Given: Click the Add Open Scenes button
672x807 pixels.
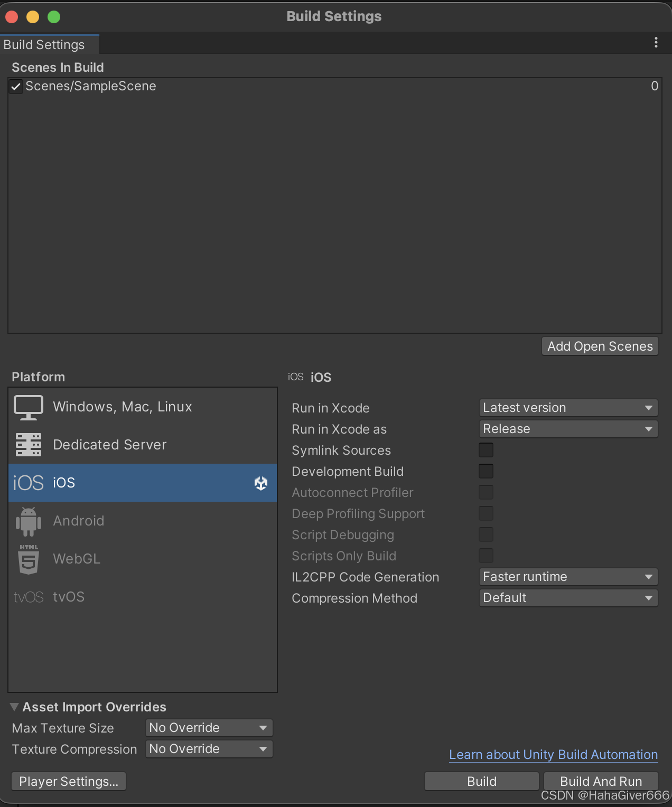Looking at the screenshot, I should (600, 346).
